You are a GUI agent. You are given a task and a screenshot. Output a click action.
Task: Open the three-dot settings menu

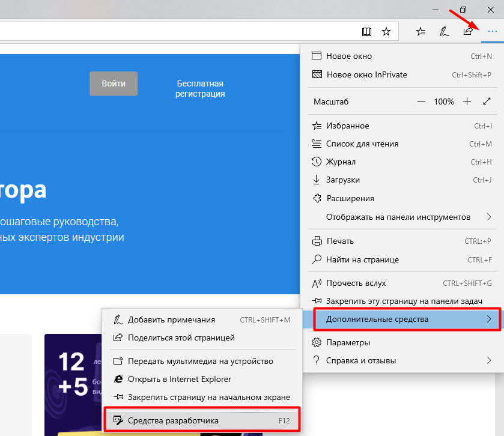point(493,31)
